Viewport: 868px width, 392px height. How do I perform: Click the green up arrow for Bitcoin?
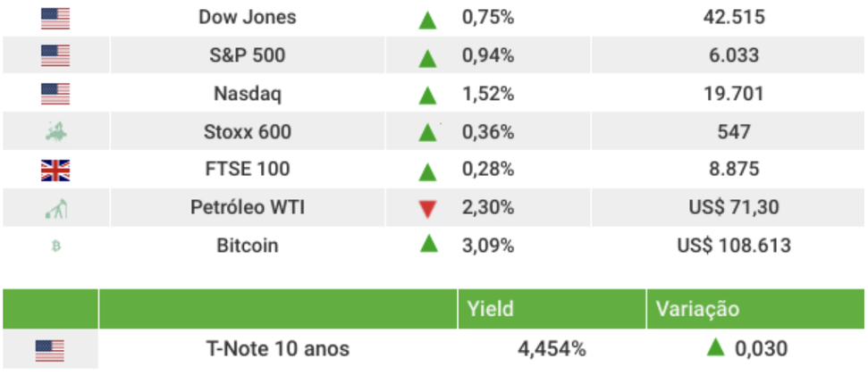pyautogui.click(x=428, y=243)
